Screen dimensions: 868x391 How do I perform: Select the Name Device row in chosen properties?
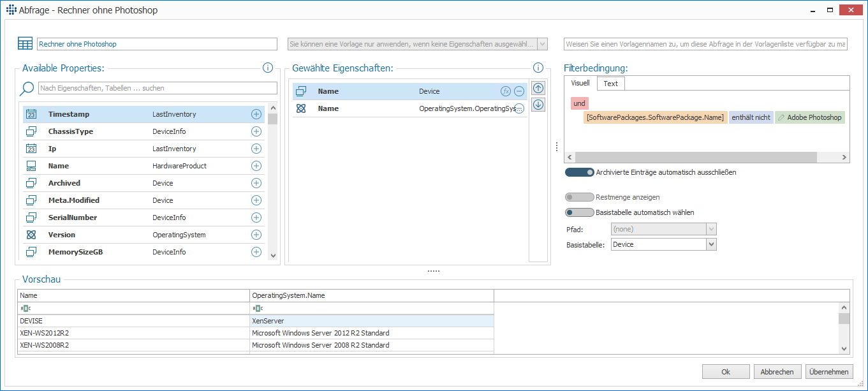pos(410,91)
